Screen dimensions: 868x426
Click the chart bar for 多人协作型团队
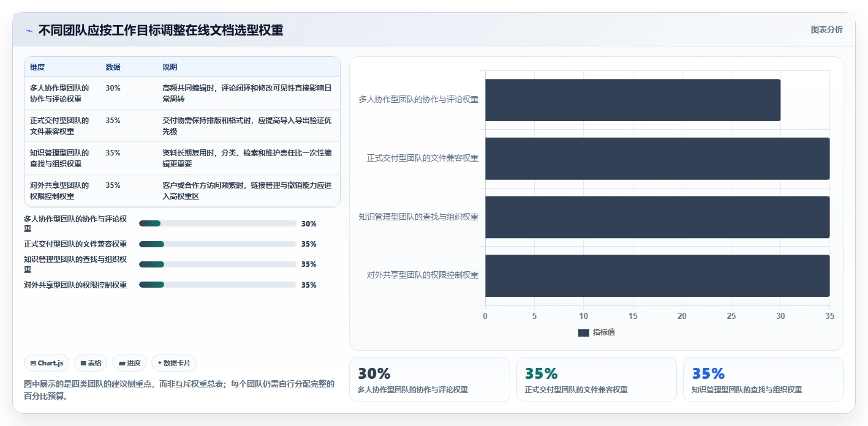tap(633, 100)
